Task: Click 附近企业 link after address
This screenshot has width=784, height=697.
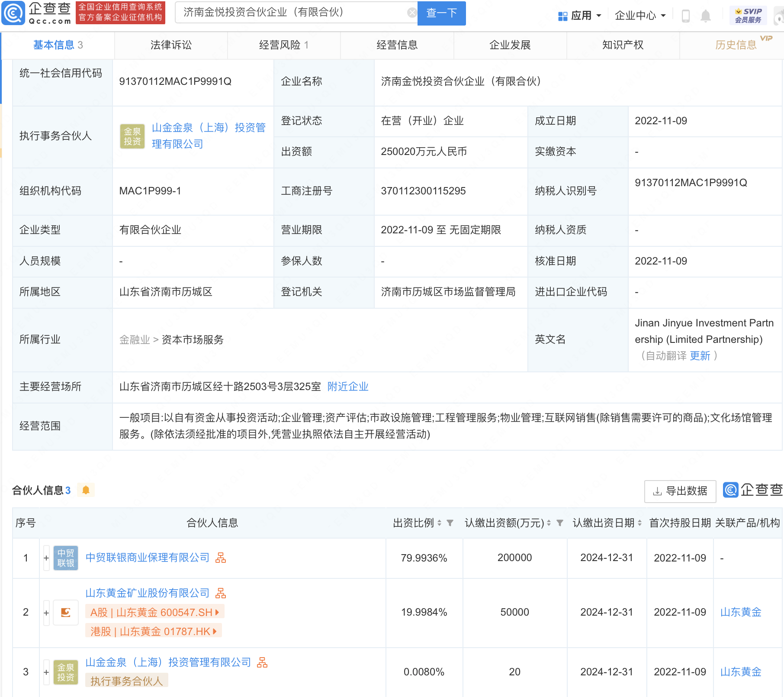Action: click(x=348, y=387)
